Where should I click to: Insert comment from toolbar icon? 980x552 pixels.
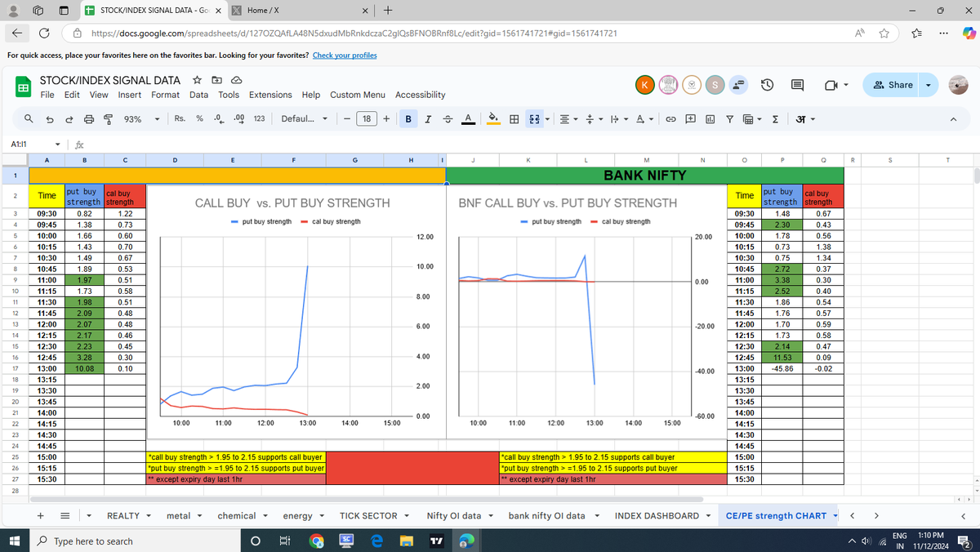pyautogui.click(x=690, y=119)
